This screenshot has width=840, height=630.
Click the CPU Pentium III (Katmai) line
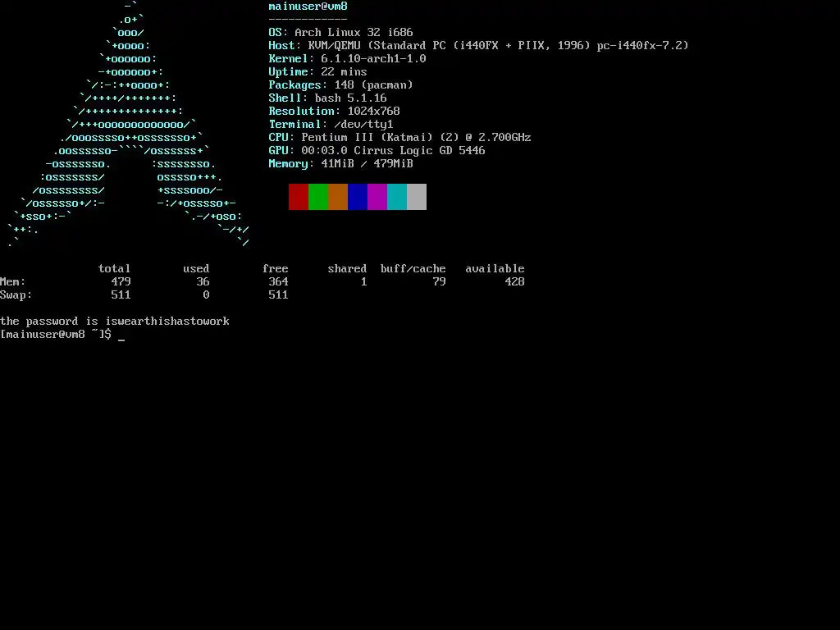[x=399, y=138]
